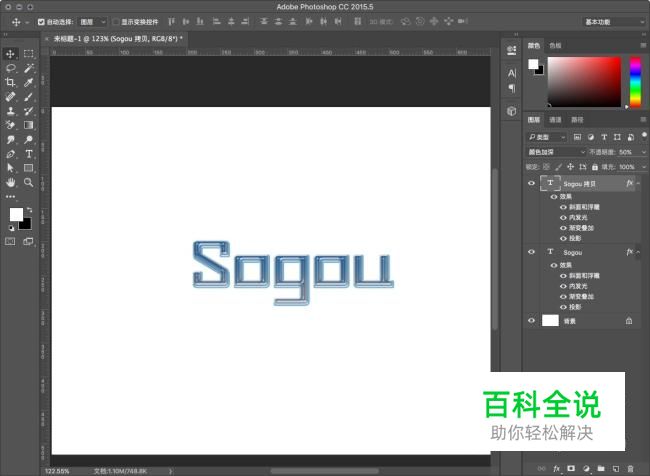
Task: Swap foreground and background colors arrow
Action: tap(29, 210)
